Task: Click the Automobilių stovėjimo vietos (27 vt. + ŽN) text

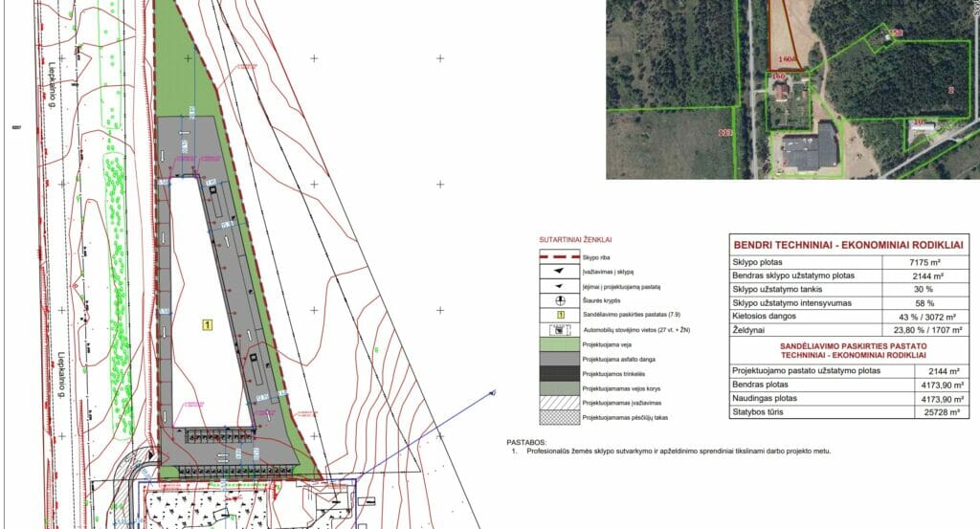Action: point(636,330)
